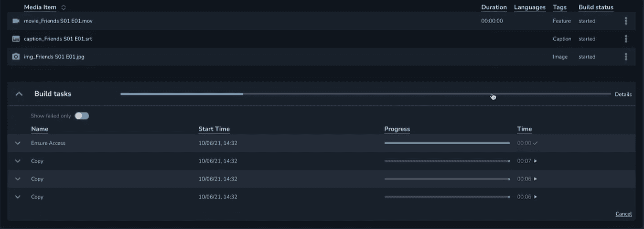Viewport: 644px width, 229px height.
Task: Click the play arrow on the first Copy task
Action: point(535,161)
